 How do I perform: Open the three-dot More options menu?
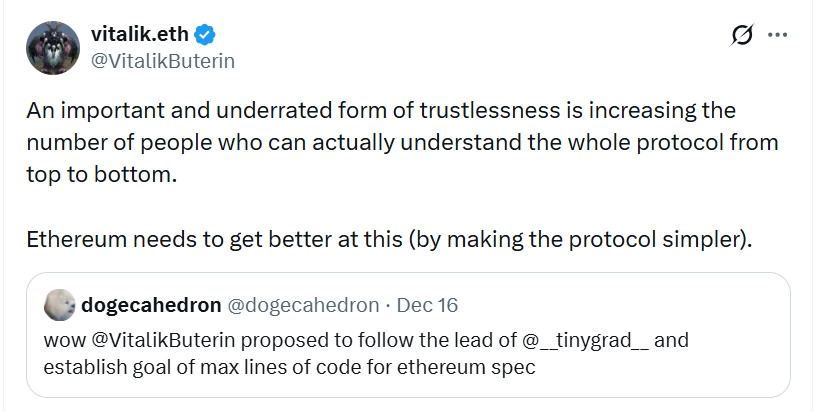[777, 35]
